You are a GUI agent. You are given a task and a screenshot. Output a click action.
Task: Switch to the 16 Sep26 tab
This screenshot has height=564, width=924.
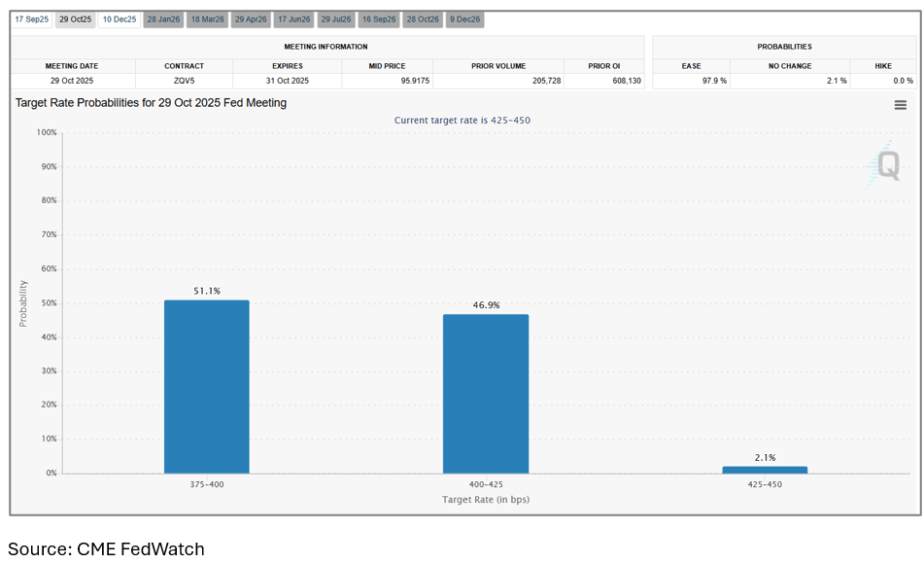[379, 19]
